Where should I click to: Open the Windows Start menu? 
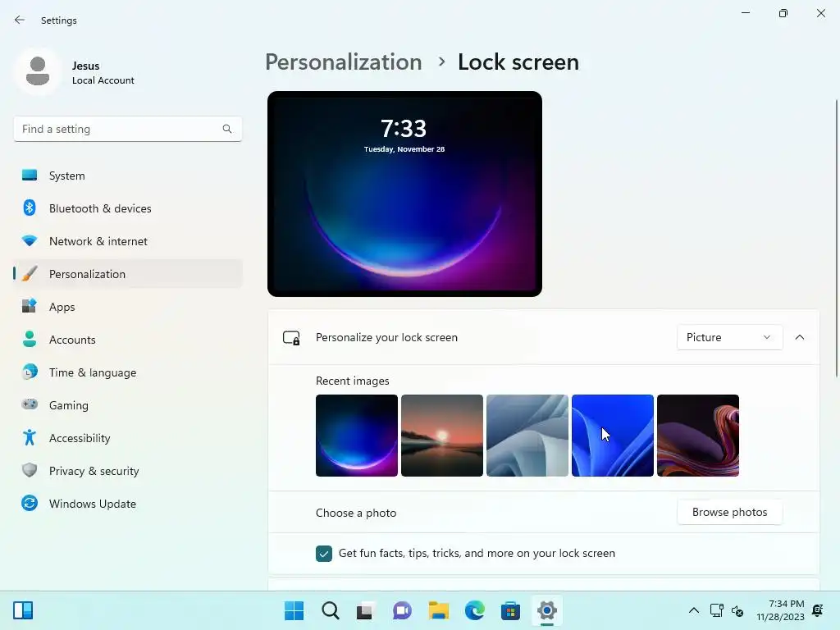coord(294,610)
